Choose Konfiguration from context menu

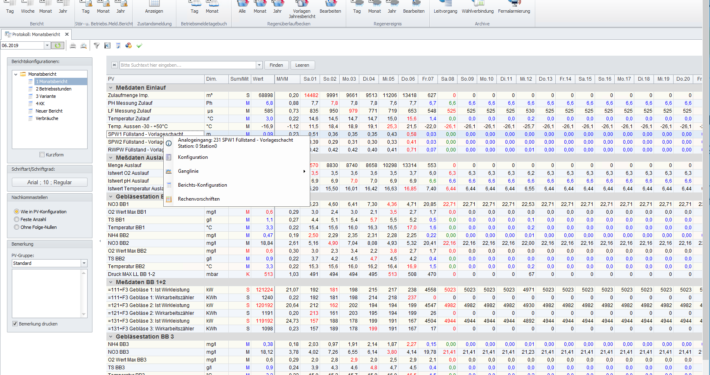236,157
